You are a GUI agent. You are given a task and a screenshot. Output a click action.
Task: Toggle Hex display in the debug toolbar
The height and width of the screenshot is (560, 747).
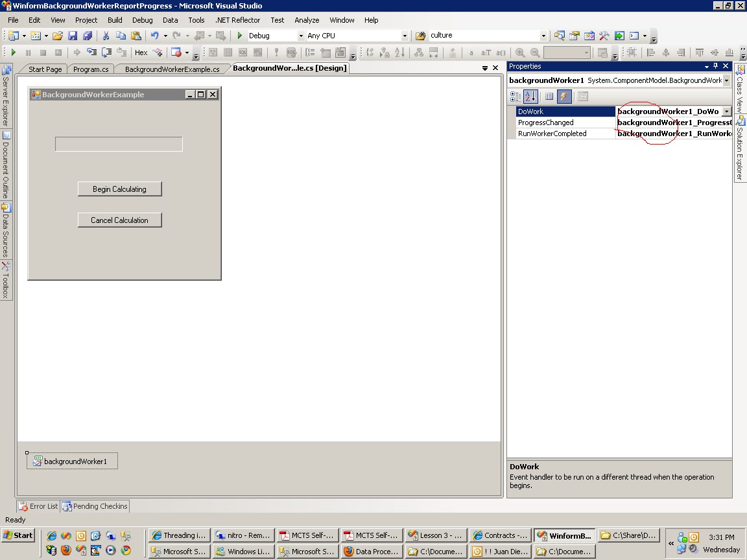pos(141,52)
